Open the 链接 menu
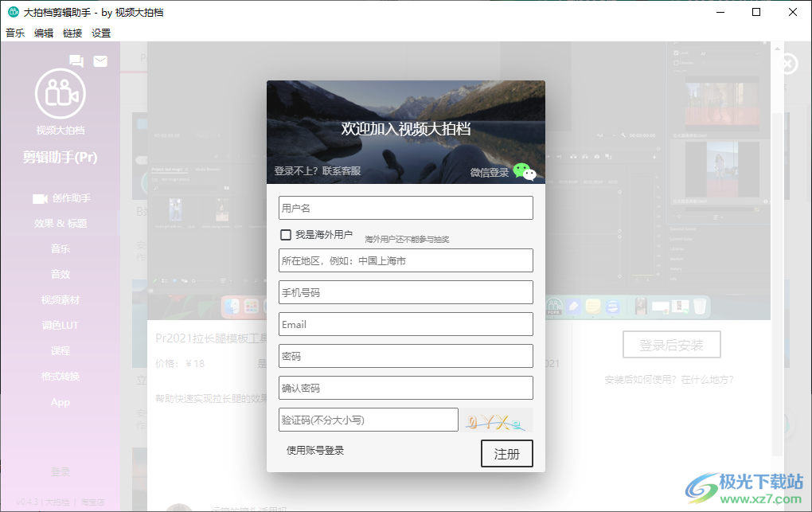Image resolution: width=812 pixels, height=512 pixels. pos(72,33)
